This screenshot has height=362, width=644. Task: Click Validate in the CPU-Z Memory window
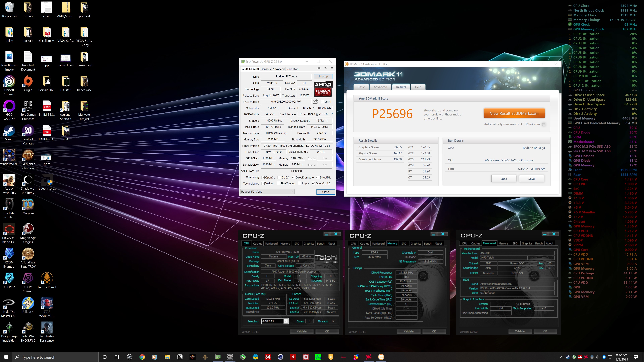point(409,331)
